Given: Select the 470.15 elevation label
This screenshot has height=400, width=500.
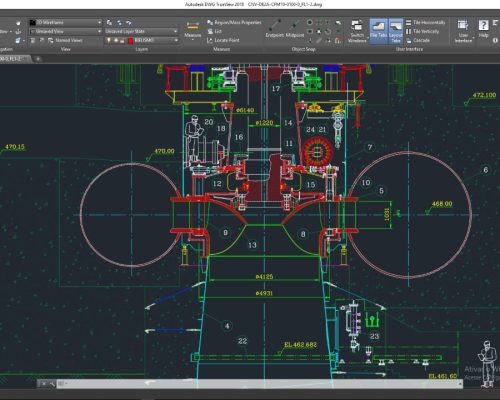Looking at the screenshot, I should point(15,147).
